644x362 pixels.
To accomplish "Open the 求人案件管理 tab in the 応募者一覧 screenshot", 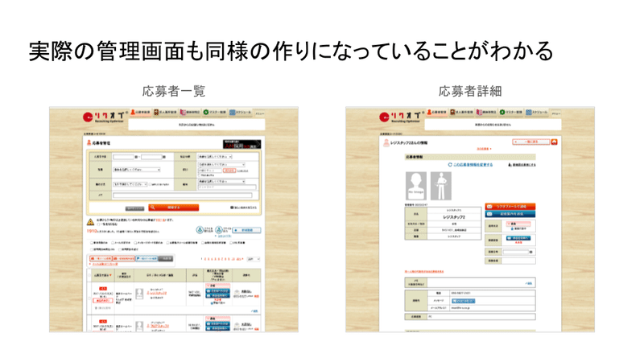I will pos(165,112).
